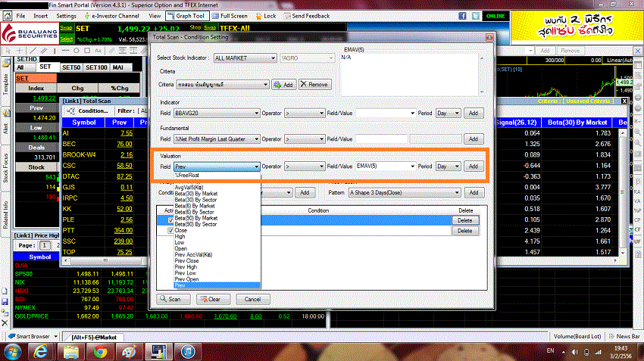Switch to Full Screen mode

coord(230,16)
